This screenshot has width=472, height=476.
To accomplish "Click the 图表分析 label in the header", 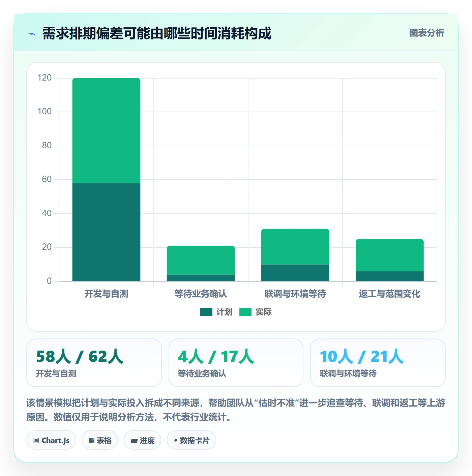I will (426, 33).
